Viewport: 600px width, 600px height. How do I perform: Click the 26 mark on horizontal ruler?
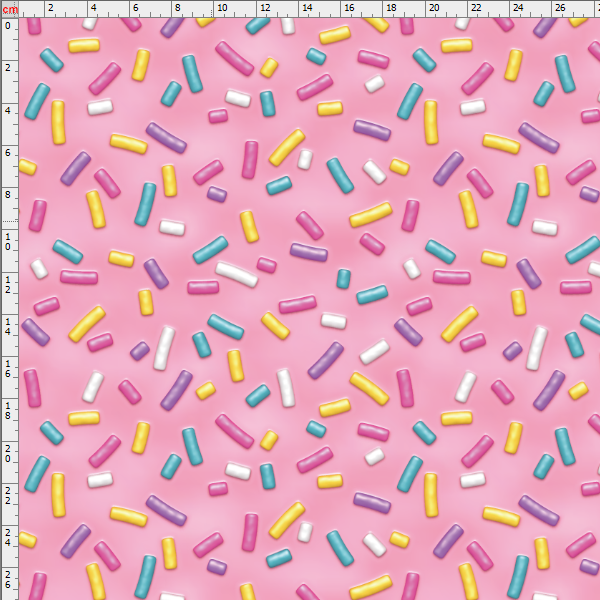tap(560, 7)
